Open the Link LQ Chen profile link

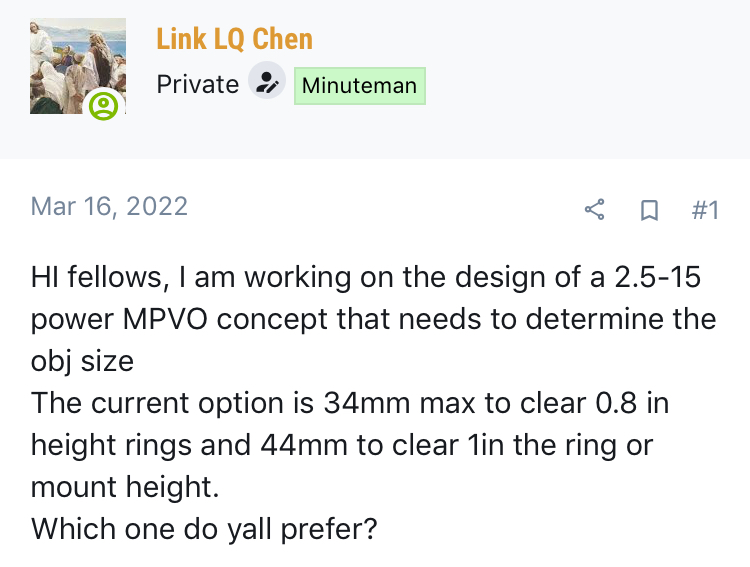(234, 39)
